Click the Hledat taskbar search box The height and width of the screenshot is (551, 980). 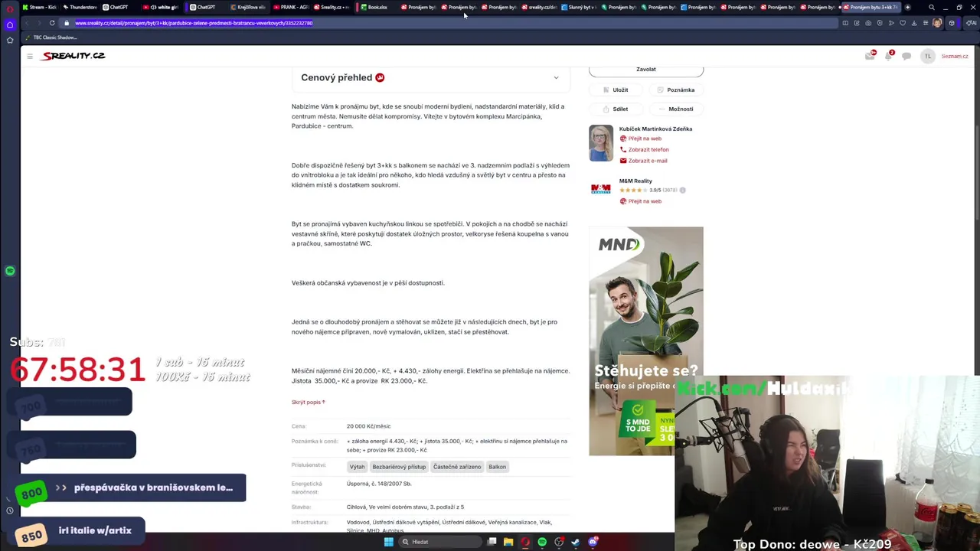[x=440, y=542]
